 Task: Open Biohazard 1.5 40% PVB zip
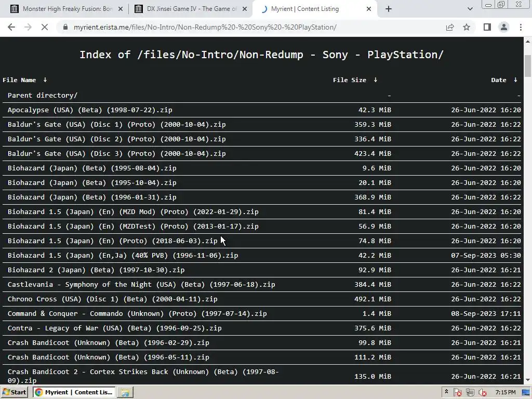coord(123,256)
